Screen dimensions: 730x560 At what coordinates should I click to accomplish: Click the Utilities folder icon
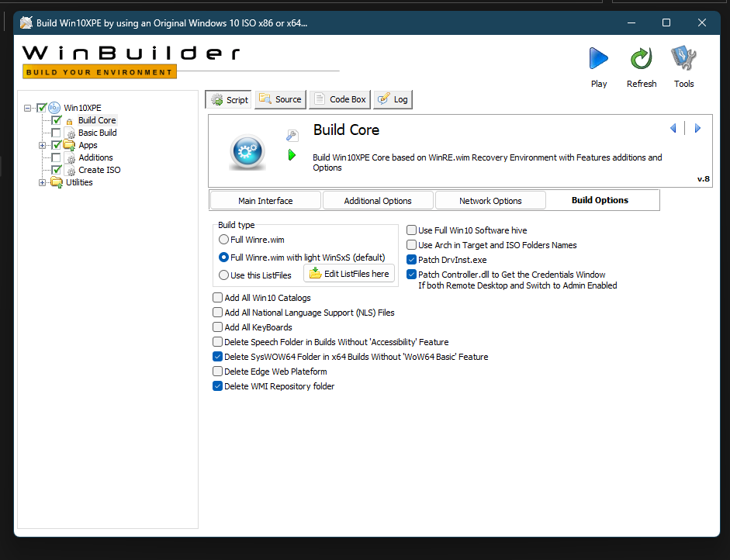point(57,182)
